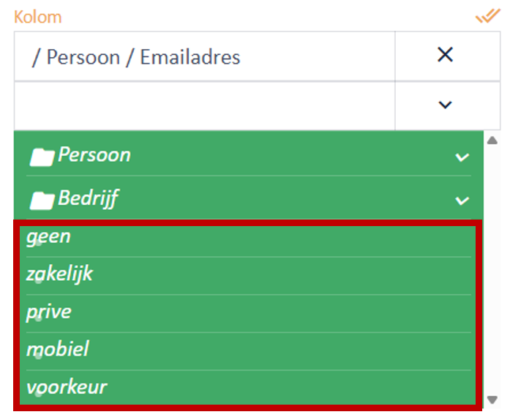Click the Bedrijf folder icon
The width and height of the screenshot is (510, 420).
point(42,200)
